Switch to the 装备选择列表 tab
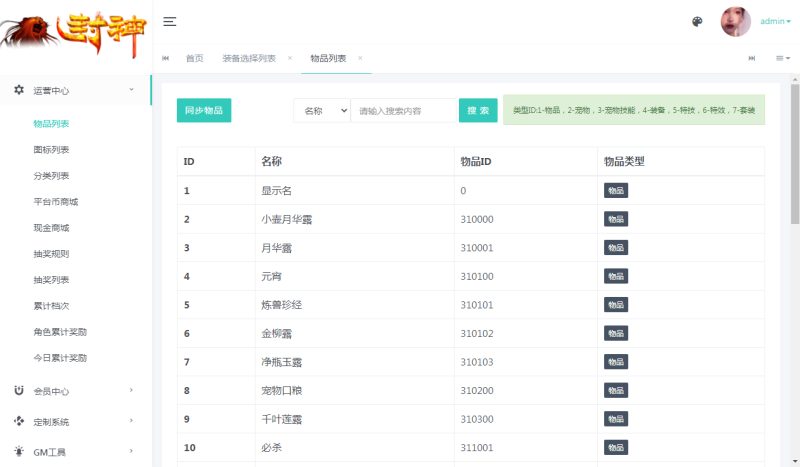 click(x=249, y=58)
